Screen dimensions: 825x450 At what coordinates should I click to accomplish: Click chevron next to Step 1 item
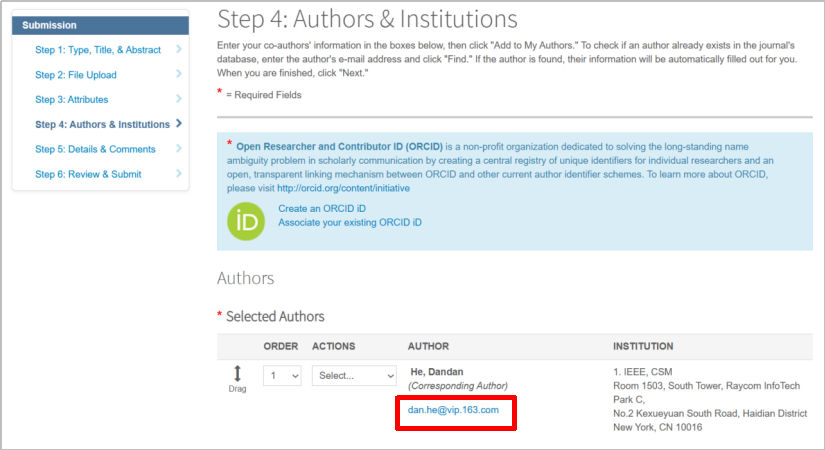(179, 49)
